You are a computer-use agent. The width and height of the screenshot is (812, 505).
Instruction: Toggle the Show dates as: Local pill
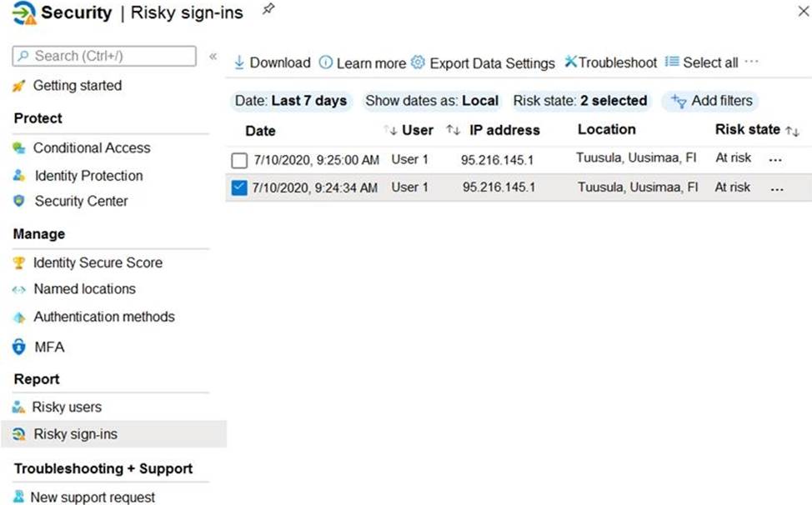pos(432,101)
